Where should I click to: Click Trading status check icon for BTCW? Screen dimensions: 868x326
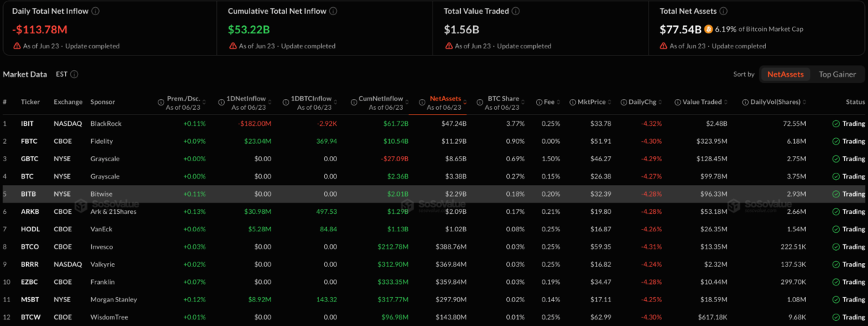click(x=835, y=317)
